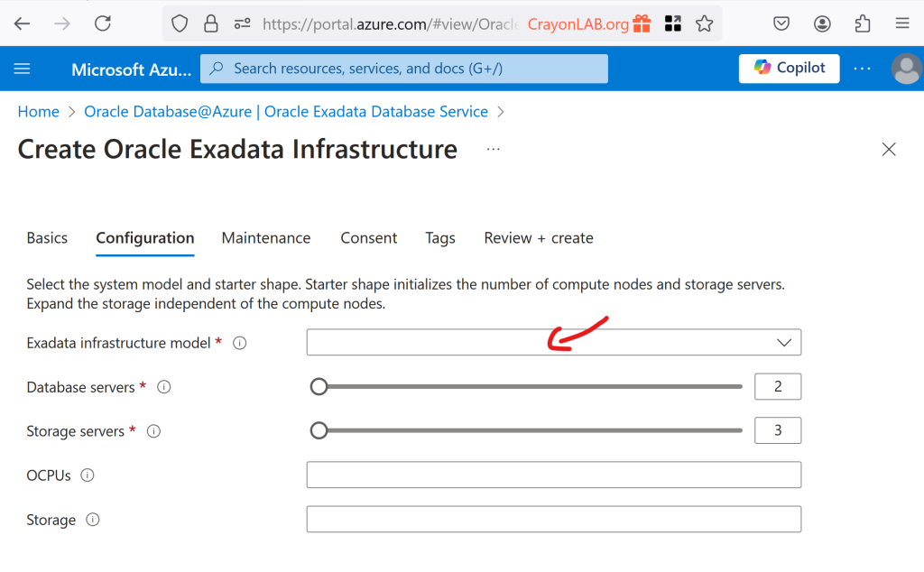Viewport: 924px width, 572px height.
Task: Click the Storage servers count field
Action: [x=777, y=431]
